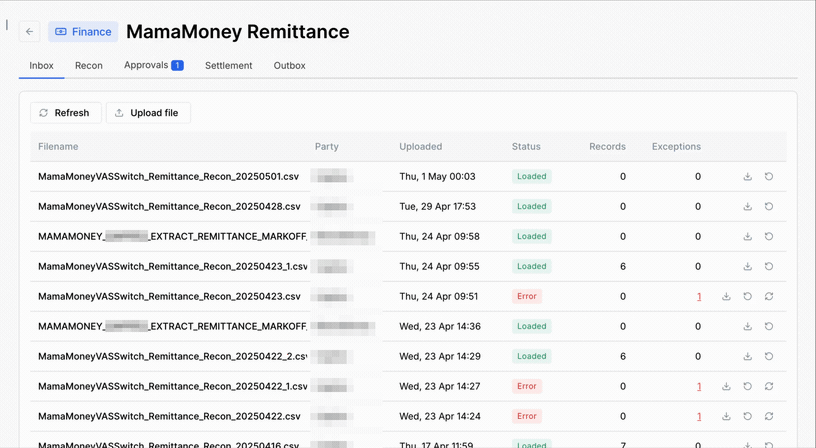
Task: Click revert arrow for errored Recon_20250423.csv
Action: 747,297
